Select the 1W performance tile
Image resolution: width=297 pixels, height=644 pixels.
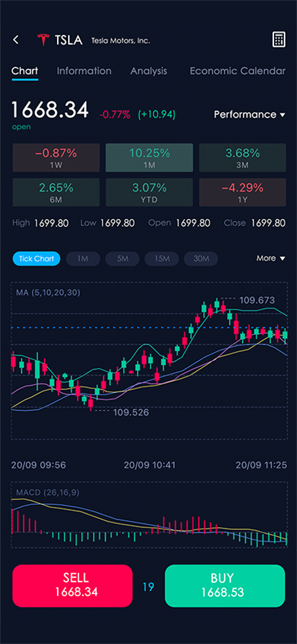coord(56,157)
